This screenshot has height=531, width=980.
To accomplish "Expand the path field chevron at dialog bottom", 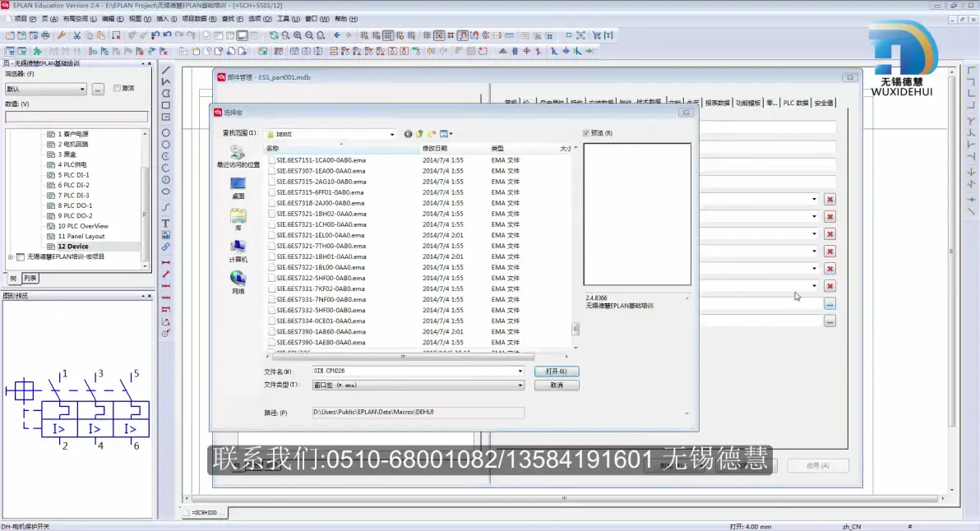I will 686,413.
